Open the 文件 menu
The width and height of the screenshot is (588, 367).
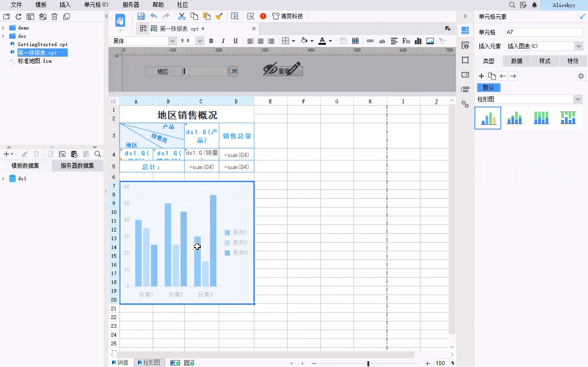point(16,5)
